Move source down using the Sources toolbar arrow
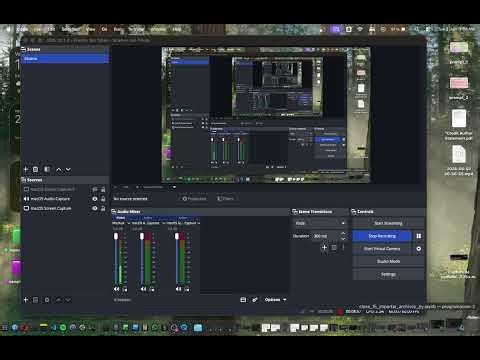Screen dimensions: 480x360 (68, 300)
